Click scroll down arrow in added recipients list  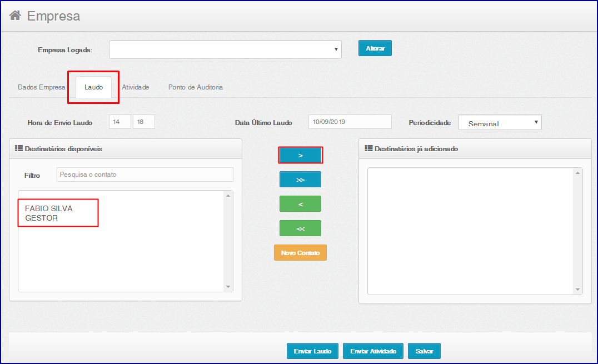tap(577, 290)
